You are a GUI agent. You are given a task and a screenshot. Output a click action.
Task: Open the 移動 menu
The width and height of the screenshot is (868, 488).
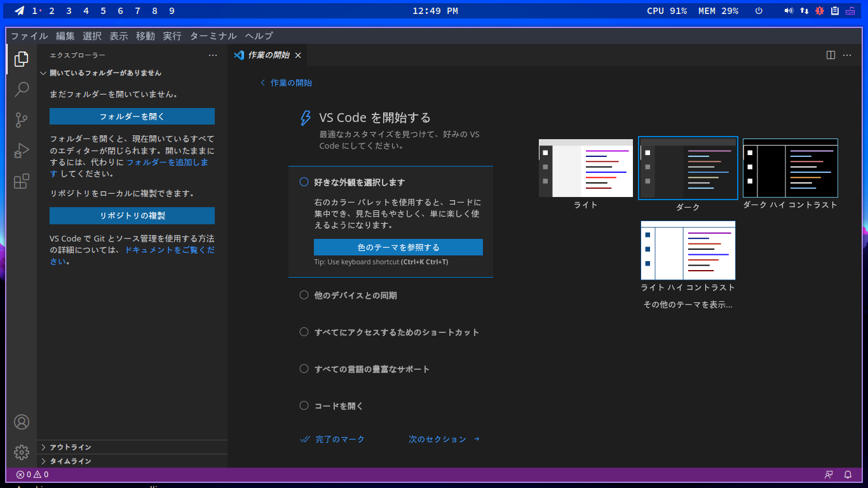(146, 36)
